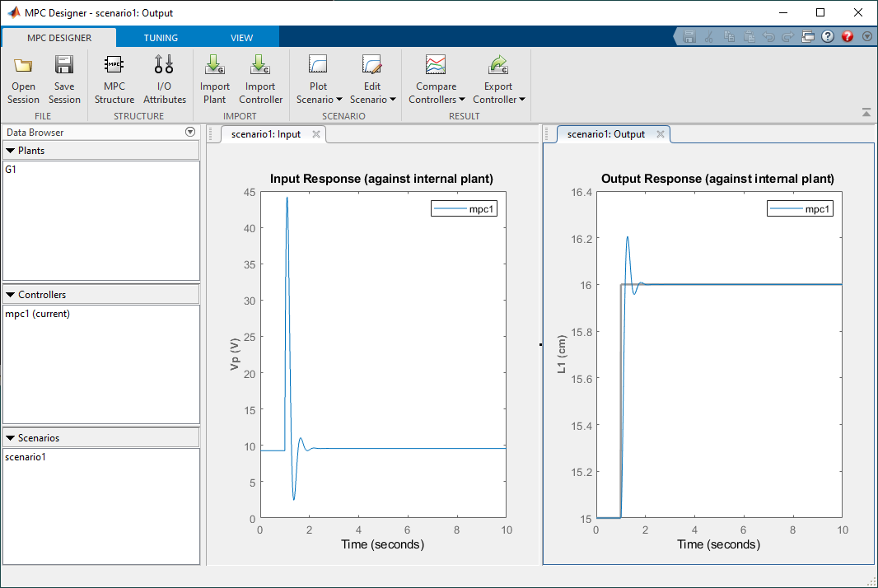Click the Save Session disk icon
Image resolution: width=878 pixels, height=588 pixels.
64,66
